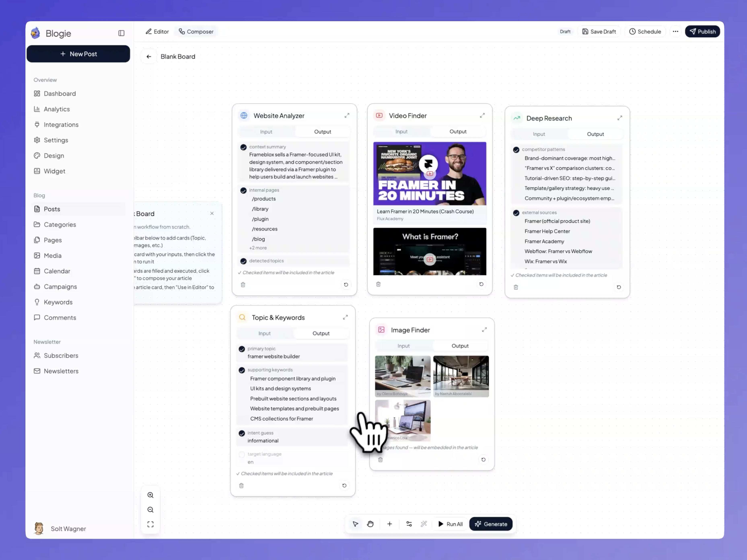The width and height of the screenshot is (747, 560).
Task: Open Input tab of Topic & Keywords card
Action: (264, 333)
